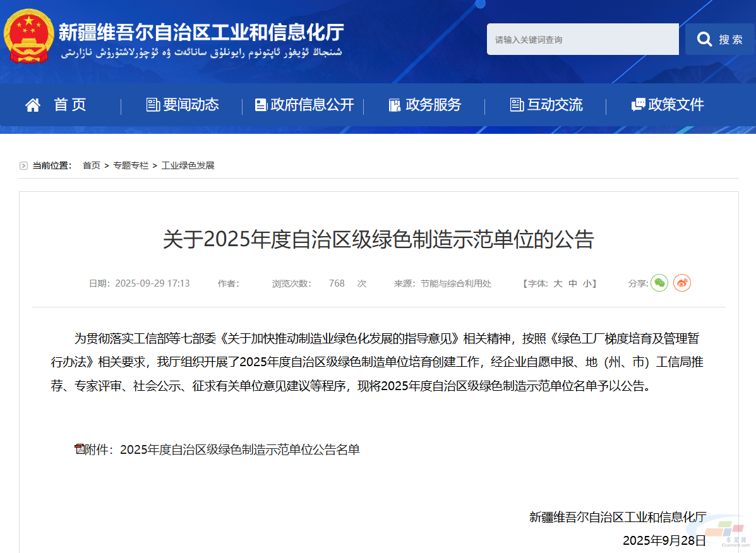Go to 首页 in breadcrumb
Viewport: 756px width, 553px height.
pyautogui.click(x=91, y=165)
